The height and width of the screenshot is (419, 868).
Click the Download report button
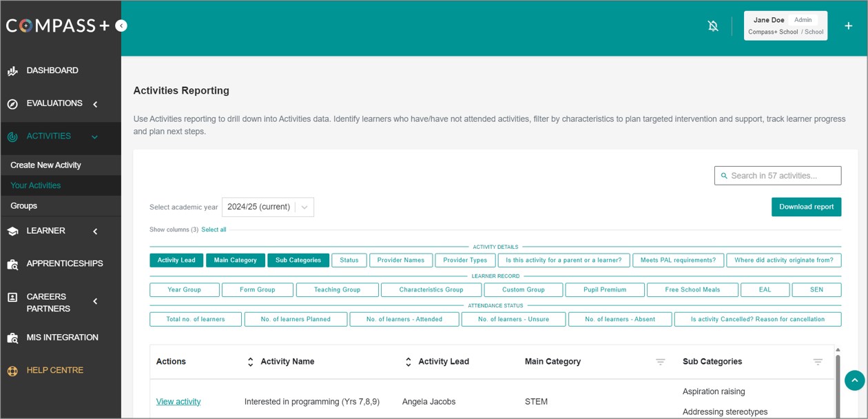(806, 207)
